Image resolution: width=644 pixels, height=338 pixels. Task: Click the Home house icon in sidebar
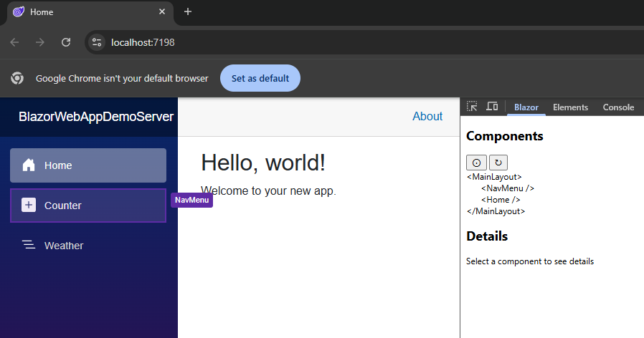pos(29,165)
